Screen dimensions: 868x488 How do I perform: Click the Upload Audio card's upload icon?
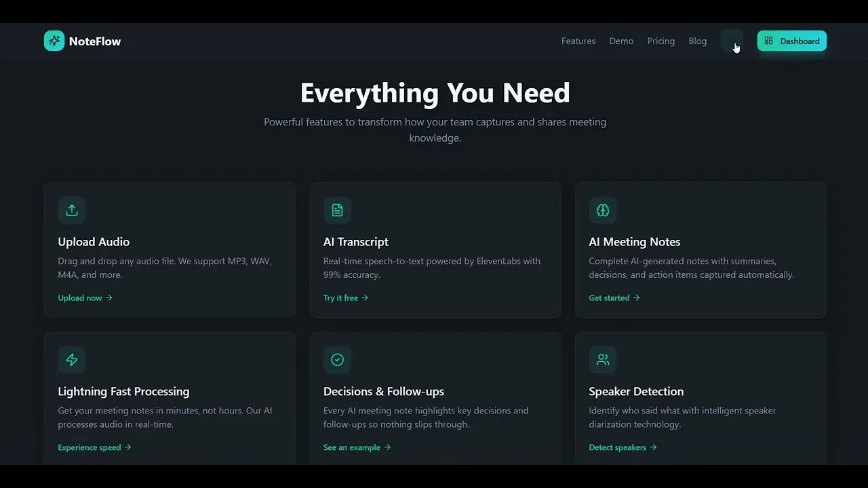(x=72, y=210)
